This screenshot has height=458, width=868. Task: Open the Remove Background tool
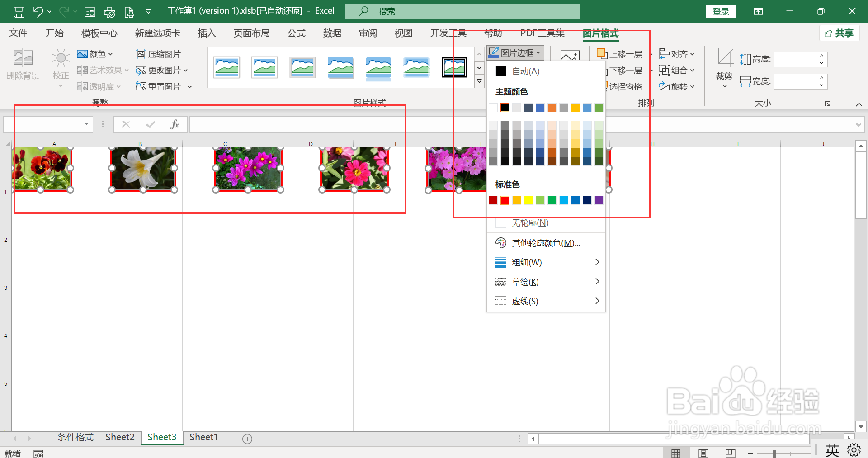click(23, 65)
